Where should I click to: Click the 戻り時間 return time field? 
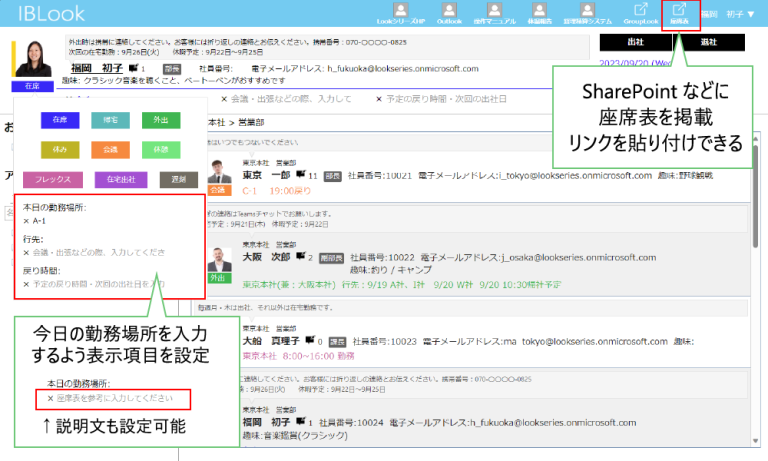[x=98, y=284]
